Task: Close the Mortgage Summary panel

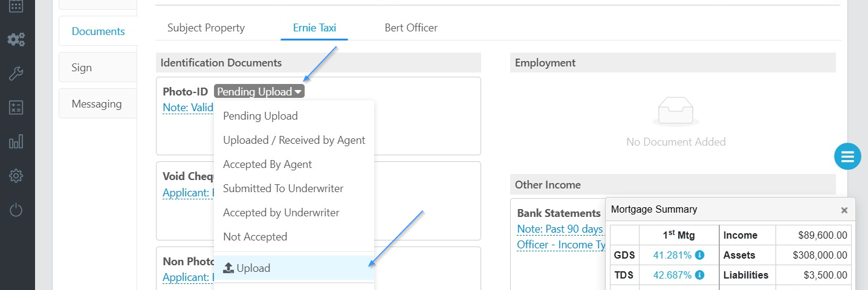Action: (x=844, y=210)
